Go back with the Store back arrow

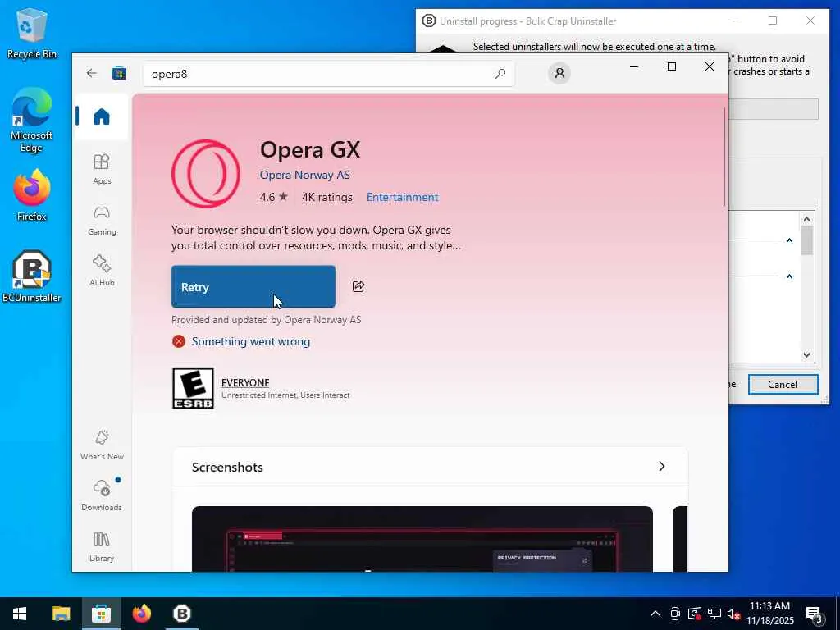pyautogui.click(x=92, y=73)
